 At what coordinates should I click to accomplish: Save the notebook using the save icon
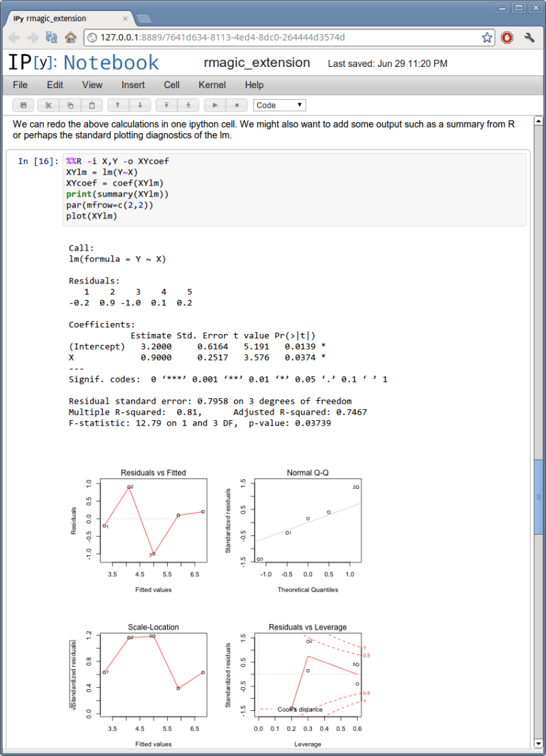24,104
